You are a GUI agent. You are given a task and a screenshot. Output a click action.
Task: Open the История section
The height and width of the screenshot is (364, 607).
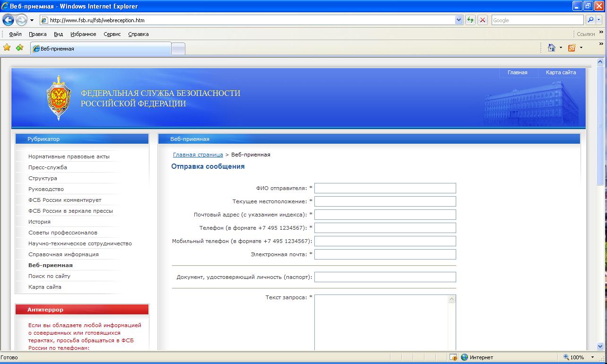click(x=39, y=222)
